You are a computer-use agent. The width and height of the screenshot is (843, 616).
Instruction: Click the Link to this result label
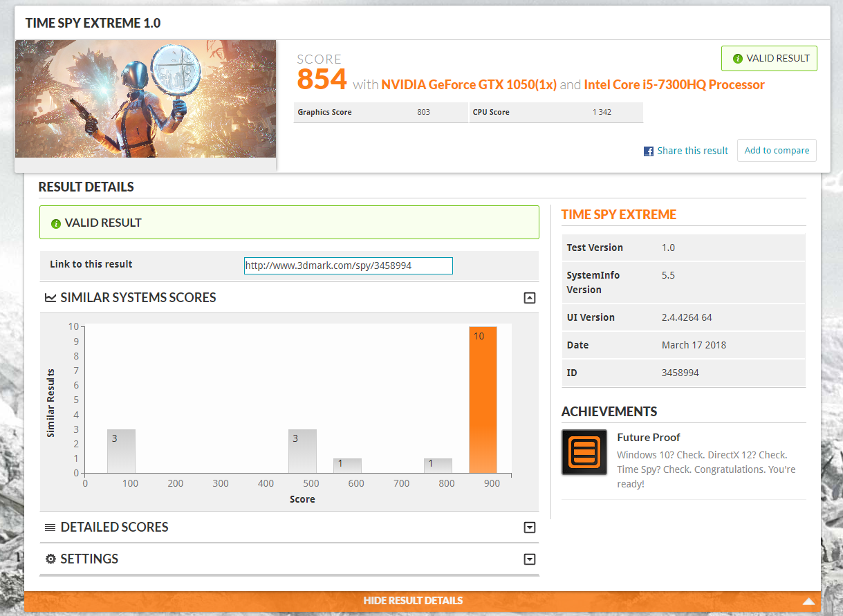[x=91, y=264]
